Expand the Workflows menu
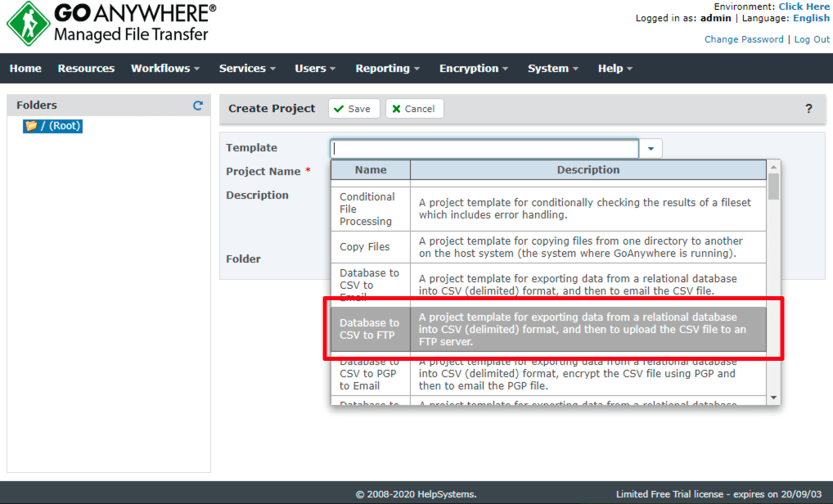The width and height of the screenshot is (833, 504). click(165, 69)
